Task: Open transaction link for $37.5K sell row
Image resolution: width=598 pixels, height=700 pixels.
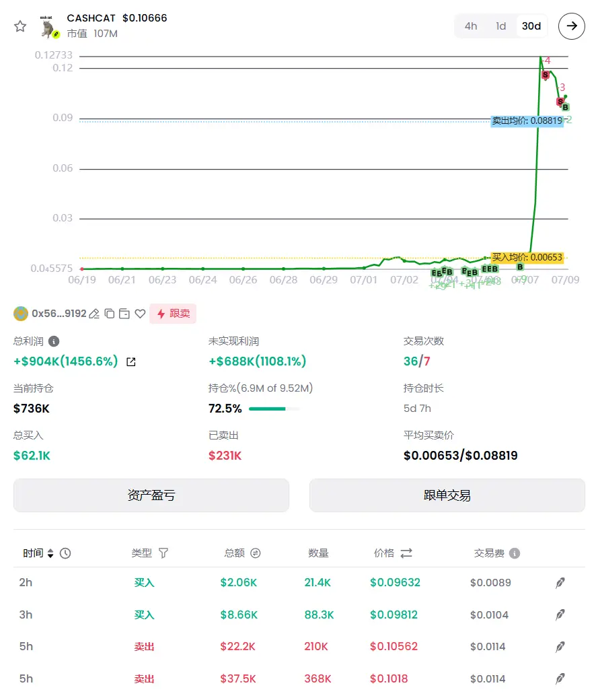Action: pos(560,679)
